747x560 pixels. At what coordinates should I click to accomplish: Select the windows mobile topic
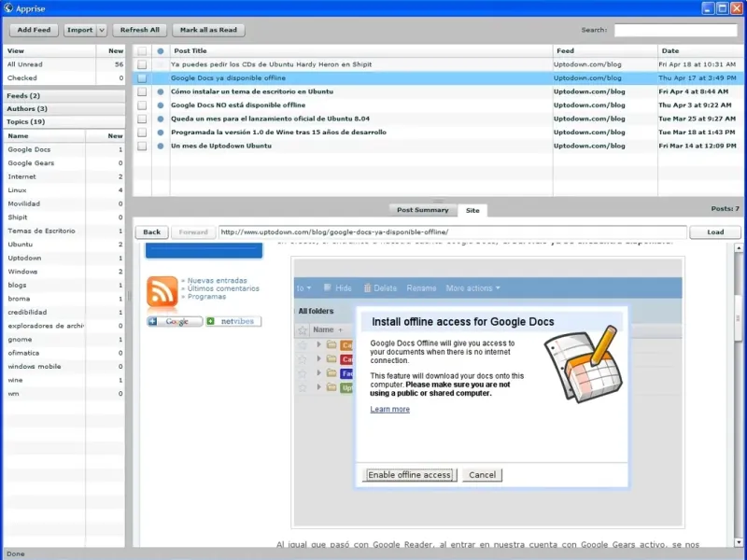pyautogui.click(x=63, y=367)
